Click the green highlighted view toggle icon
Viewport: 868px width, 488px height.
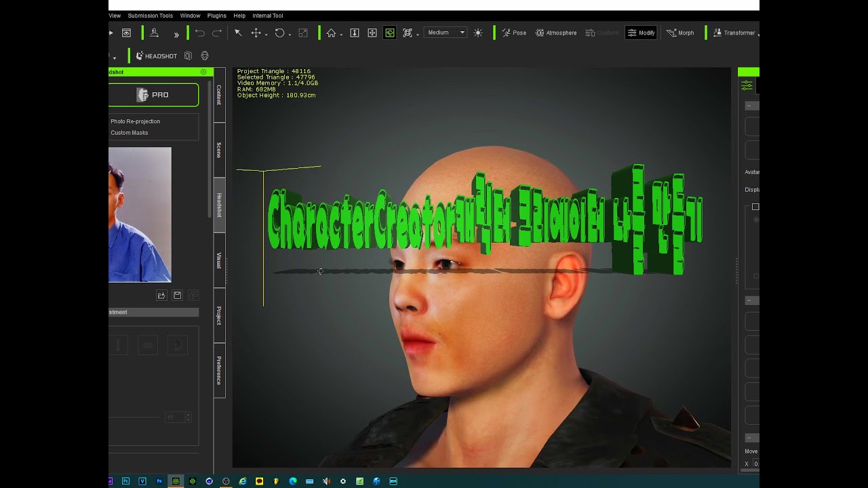(x=390, y=33)
